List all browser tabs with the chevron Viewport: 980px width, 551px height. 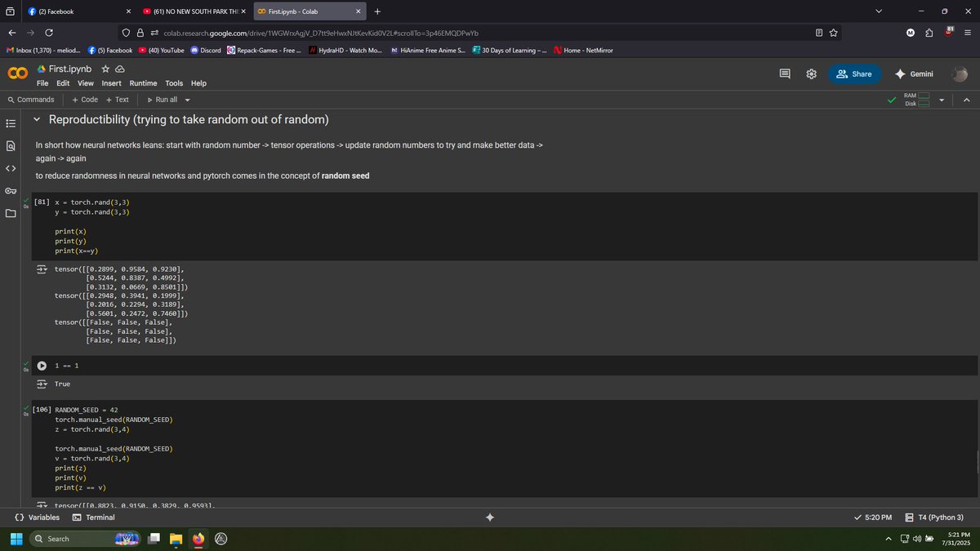(879, 11)
